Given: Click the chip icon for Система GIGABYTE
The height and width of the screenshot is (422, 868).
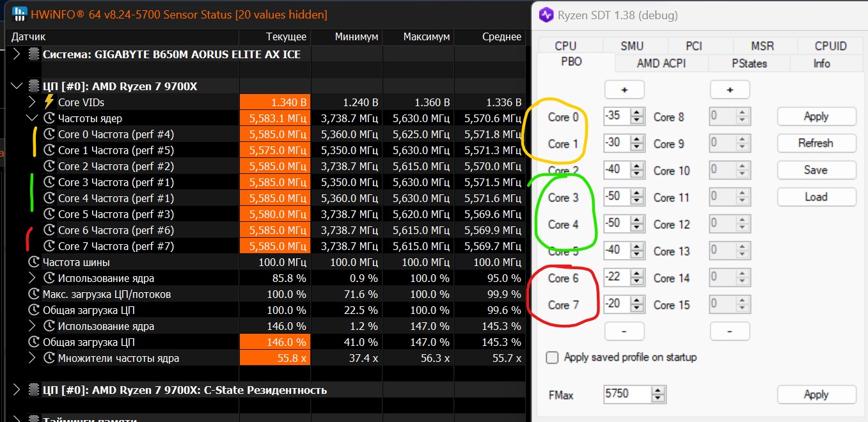Looking at the screenshot, I should (34, 54).
